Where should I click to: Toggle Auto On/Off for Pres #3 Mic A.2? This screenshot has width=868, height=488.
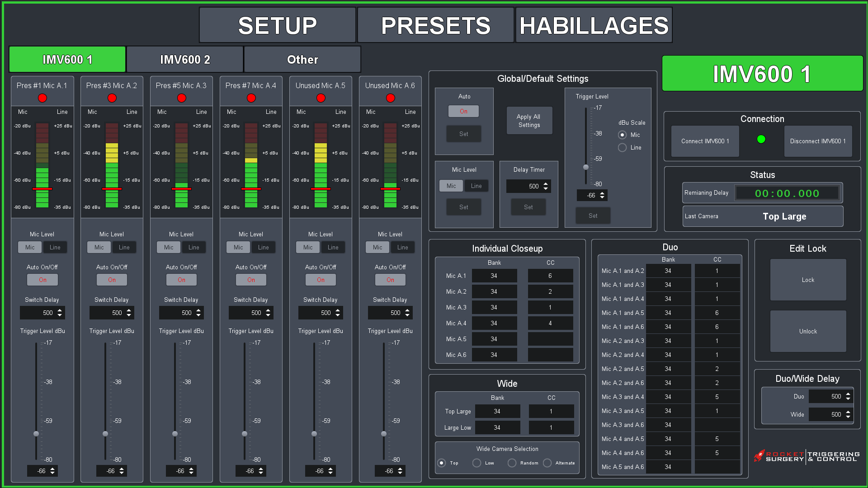point(112,280)
